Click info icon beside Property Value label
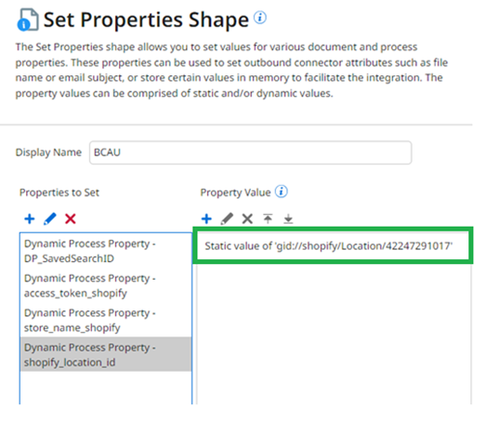Screen dimensions: 486x448 click(282, 191)
